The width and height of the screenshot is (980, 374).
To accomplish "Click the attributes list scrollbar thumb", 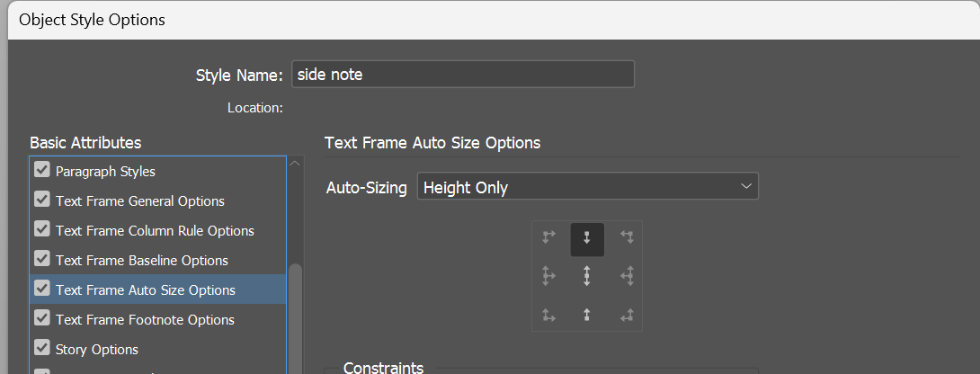I will click(x=295, y=315).
